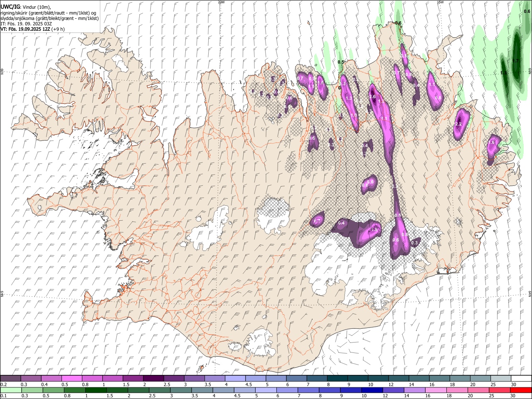This screenshot has width=532, height=399.
Task: Click the '20W' longitude label
Action: 221,2
